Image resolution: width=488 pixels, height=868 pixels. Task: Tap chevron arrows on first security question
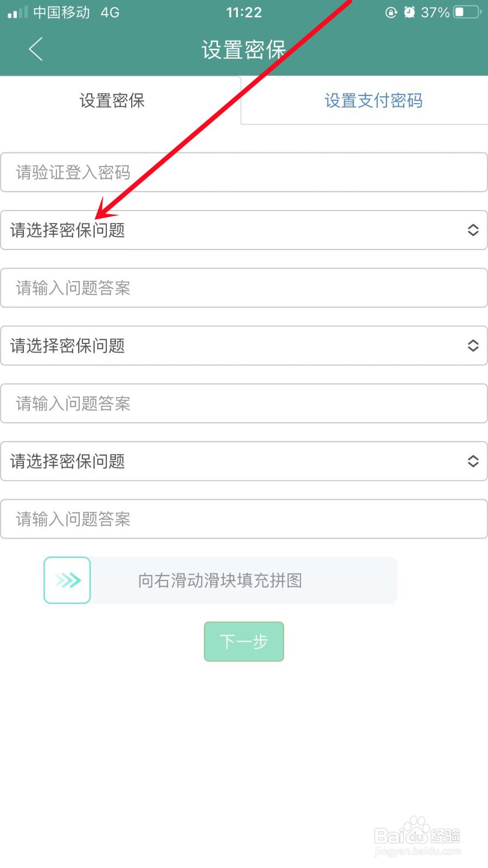click(x=473, y=230)
